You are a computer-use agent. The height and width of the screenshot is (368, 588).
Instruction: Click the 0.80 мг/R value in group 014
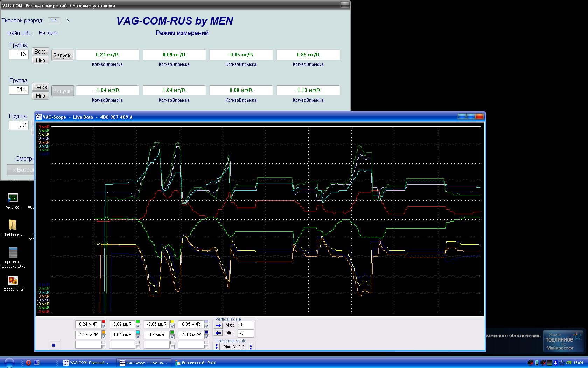point(241,90)
